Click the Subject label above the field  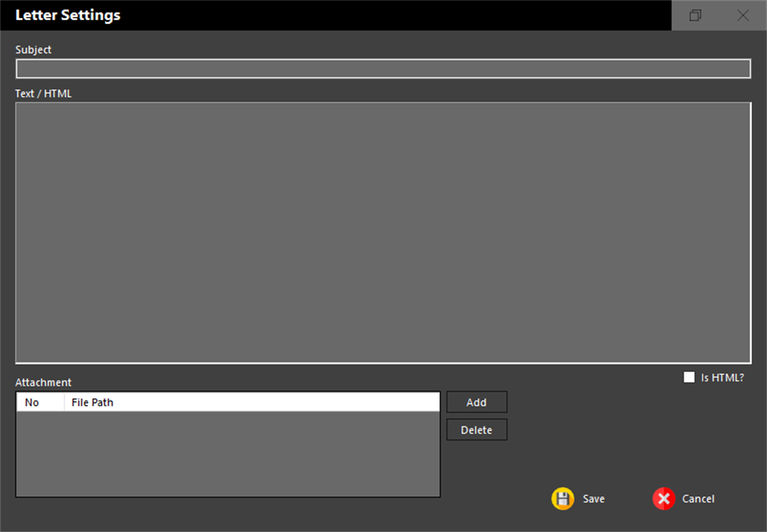(x=32, y=49)
